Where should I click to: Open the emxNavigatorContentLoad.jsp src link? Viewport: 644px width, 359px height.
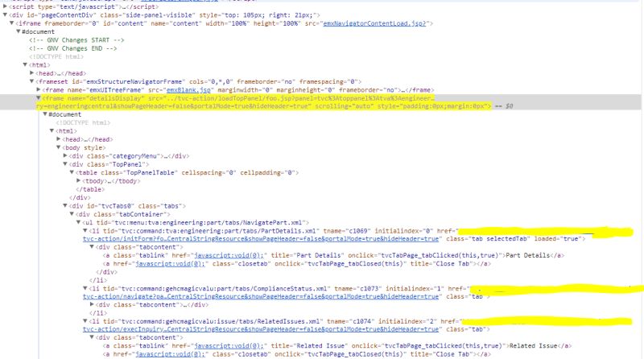point(374,23)
